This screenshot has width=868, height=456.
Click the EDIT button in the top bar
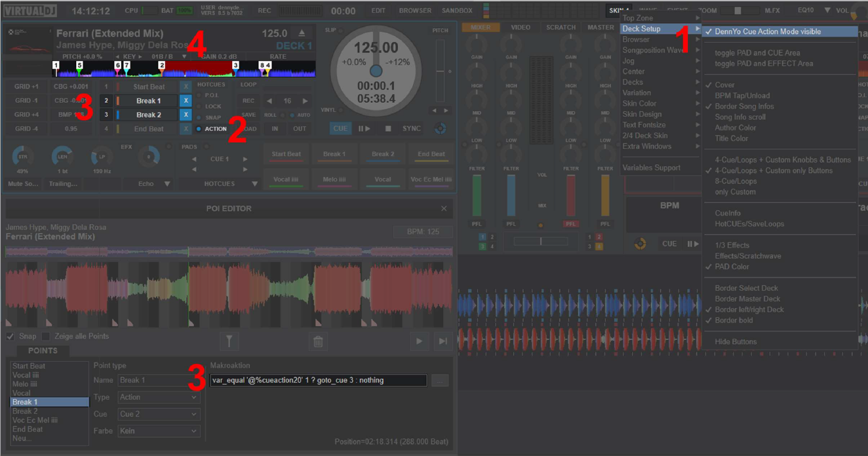click(378, 10)
